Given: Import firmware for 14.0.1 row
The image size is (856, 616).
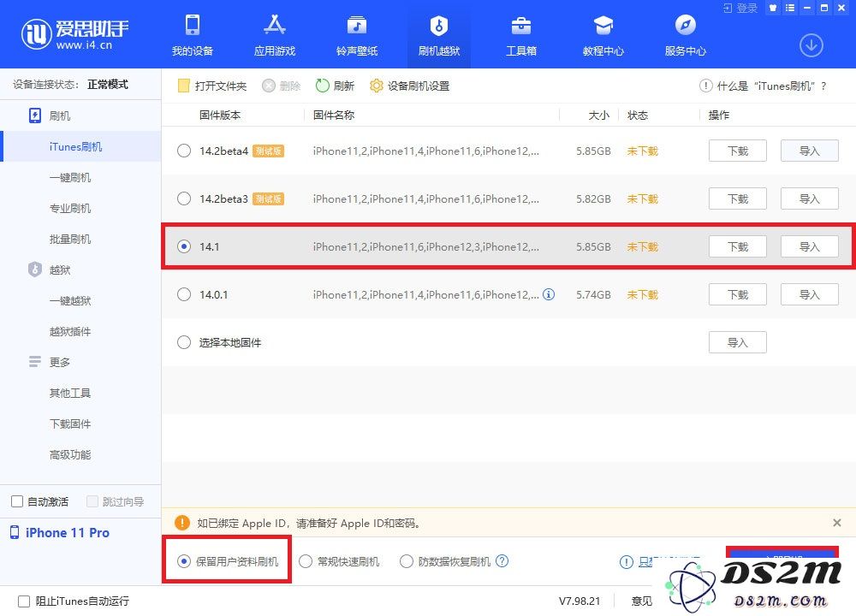Looking at the screenshot, I should point(810,294).
